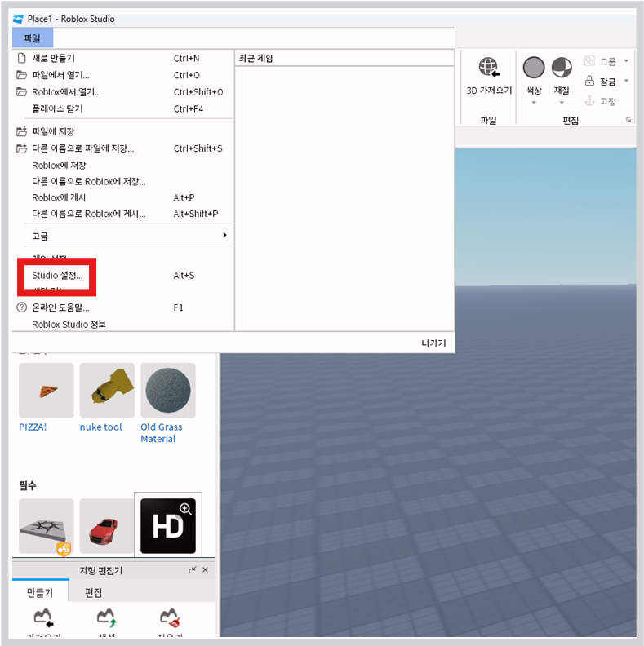Click the 최근 게임 header
Screen dimensions: 644x646
tap(256, 58)
